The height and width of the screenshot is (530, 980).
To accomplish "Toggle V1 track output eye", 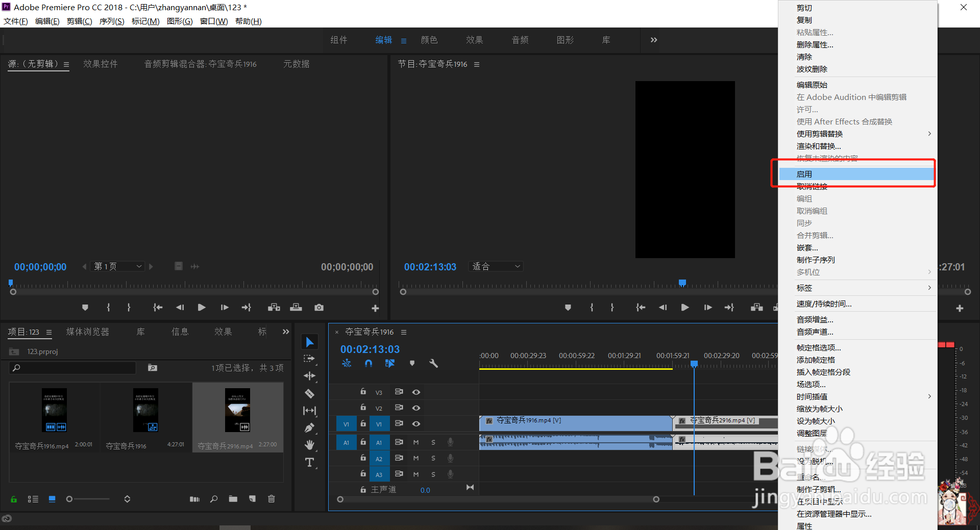I will [416, 424].
